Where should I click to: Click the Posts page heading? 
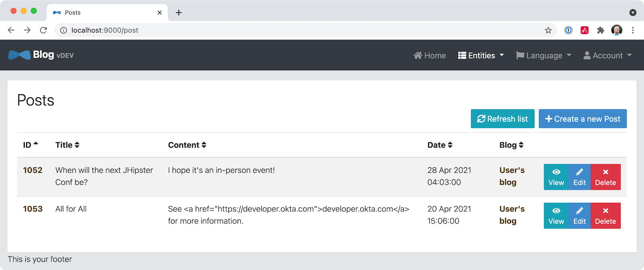35,100
